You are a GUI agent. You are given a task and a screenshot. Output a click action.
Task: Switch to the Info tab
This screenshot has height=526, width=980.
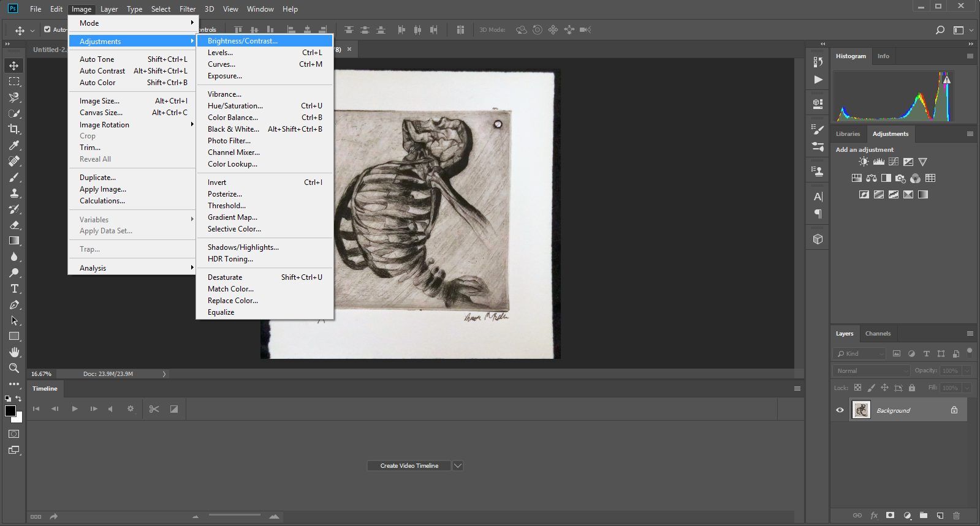883,56
